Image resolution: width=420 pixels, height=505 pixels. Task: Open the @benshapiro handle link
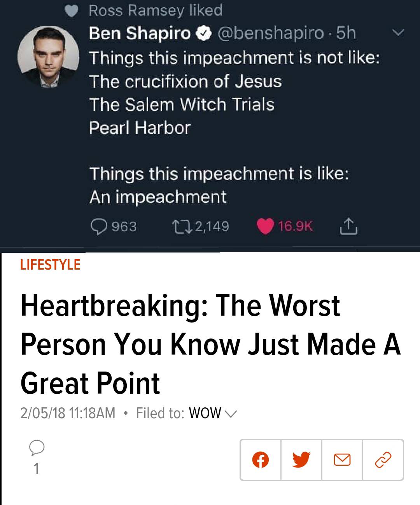pos(271,33)
